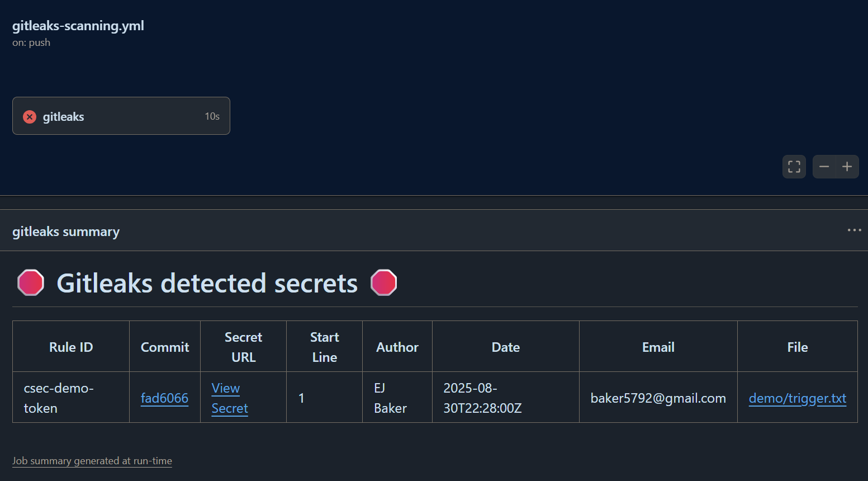This screenshot has width=868, height=481.
Task: Select the Author column header
Action: [x=397, y=347]
